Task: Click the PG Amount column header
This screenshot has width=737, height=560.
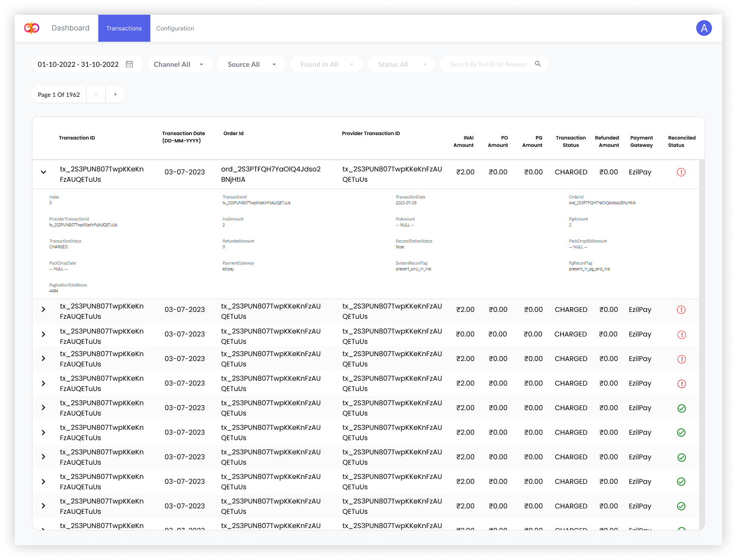Action: click(532, 141)
